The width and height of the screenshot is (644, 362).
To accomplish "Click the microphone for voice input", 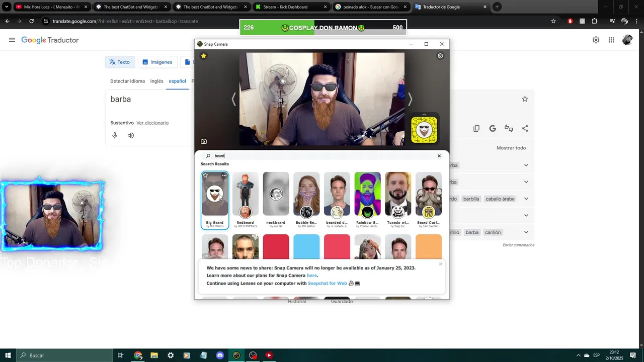I will 115,135.
